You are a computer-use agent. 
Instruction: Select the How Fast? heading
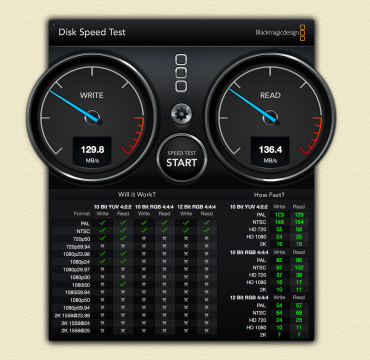pyautogui.click(x=269, y=195)
